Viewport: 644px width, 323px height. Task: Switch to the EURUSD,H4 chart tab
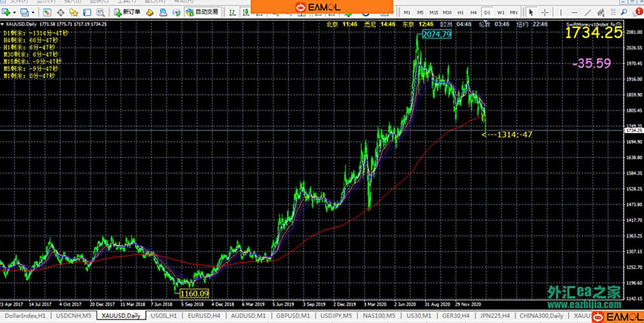(204, 315)
